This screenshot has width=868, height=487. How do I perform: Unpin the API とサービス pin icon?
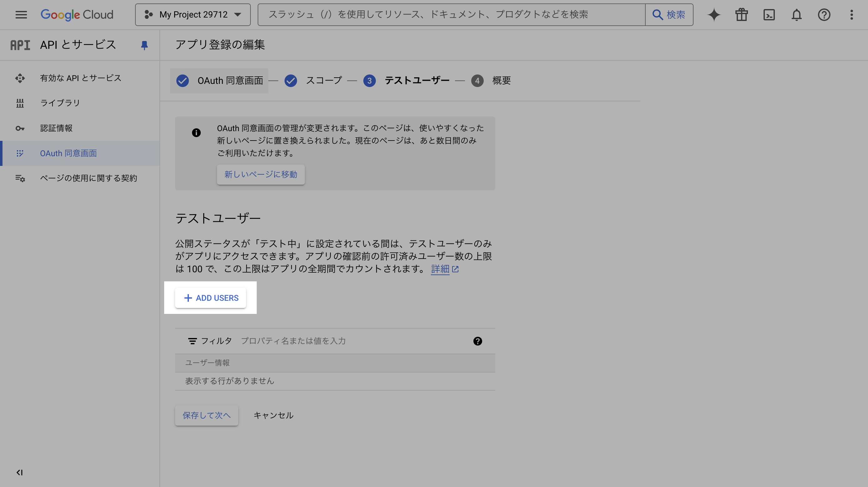coord(144,45)
